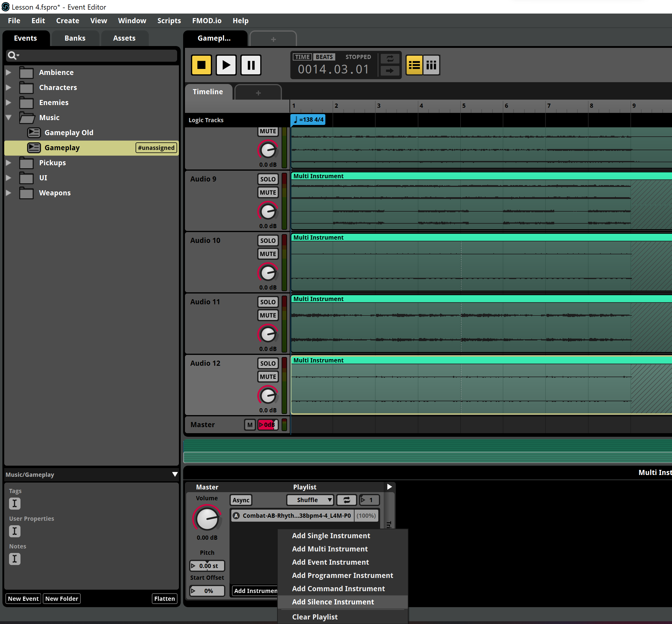Click search magnifier icon in Events browser
This screenshot has height=624, width=672.
(13, 55)
